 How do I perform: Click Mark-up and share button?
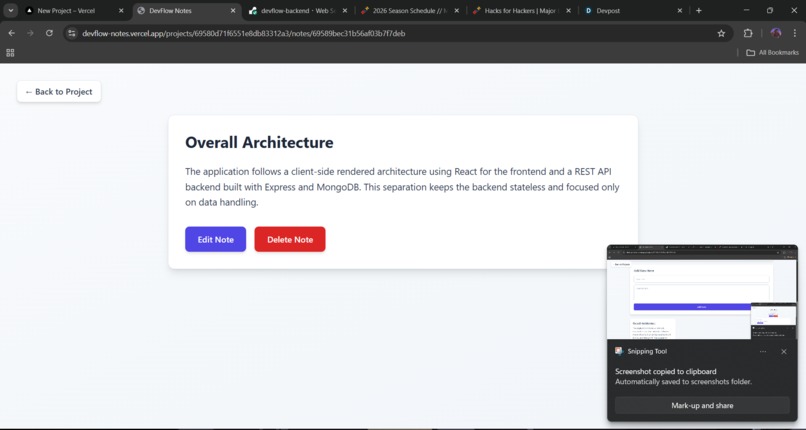702,405
